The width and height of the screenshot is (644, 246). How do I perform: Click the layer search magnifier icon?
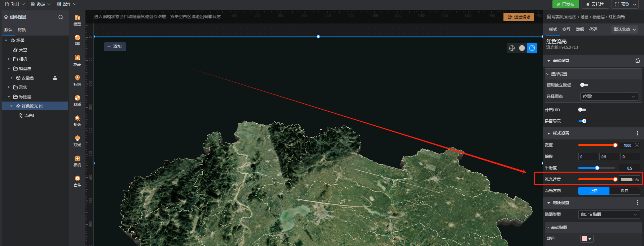[61, 17]
